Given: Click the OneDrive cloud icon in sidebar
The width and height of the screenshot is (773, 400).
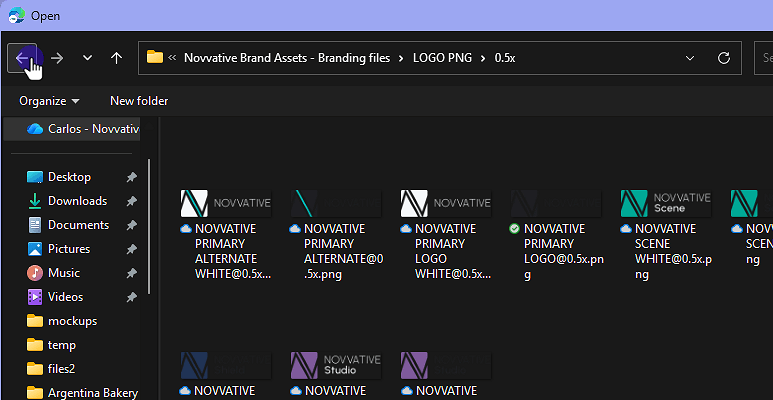Looking at the screenshot, I should tap(35, 129).
